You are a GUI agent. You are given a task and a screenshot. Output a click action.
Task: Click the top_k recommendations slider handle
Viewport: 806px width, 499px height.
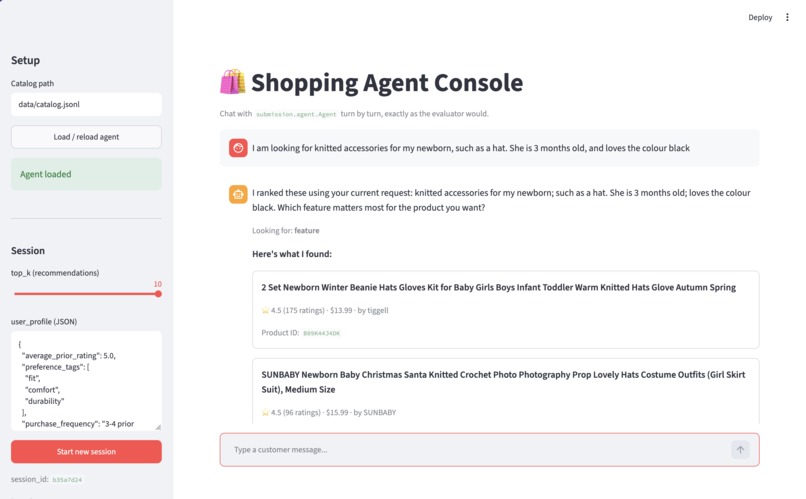[158, 294]
